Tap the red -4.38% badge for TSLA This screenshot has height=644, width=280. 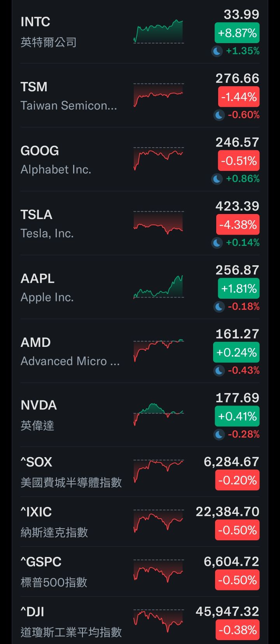tap(238, 225)
